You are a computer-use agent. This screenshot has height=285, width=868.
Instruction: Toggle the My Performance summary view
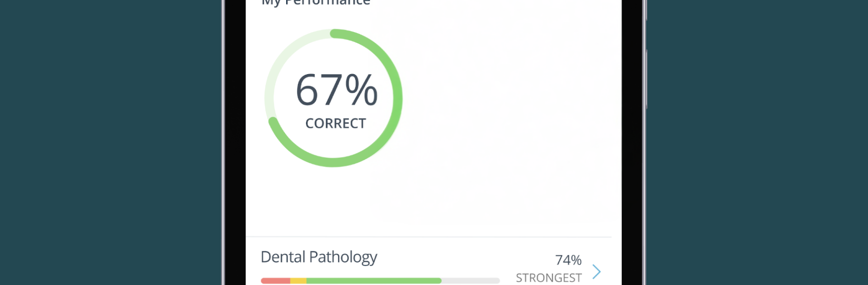pyautogui.click(x=314, y=2)
